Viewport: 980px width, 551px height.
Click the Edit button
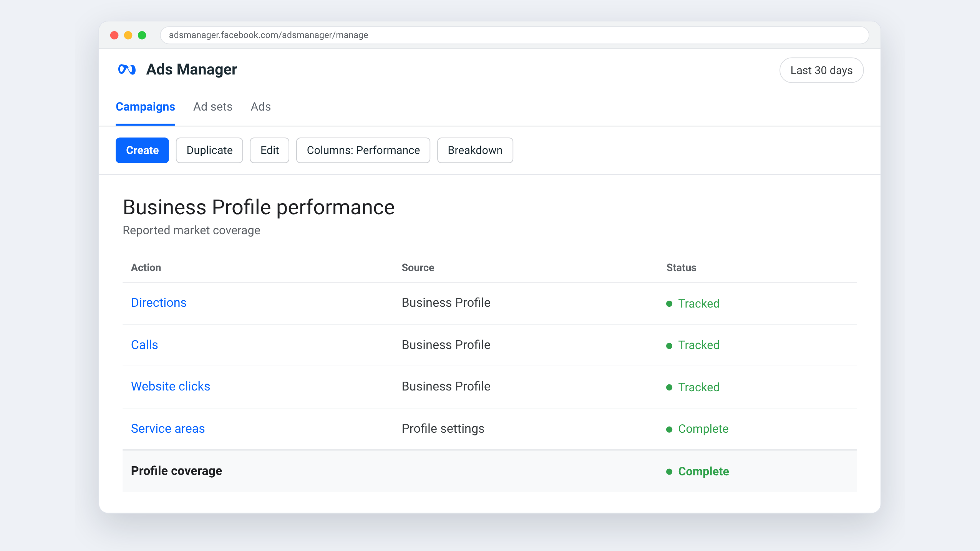pyautogui.click(x=269, y=150)
